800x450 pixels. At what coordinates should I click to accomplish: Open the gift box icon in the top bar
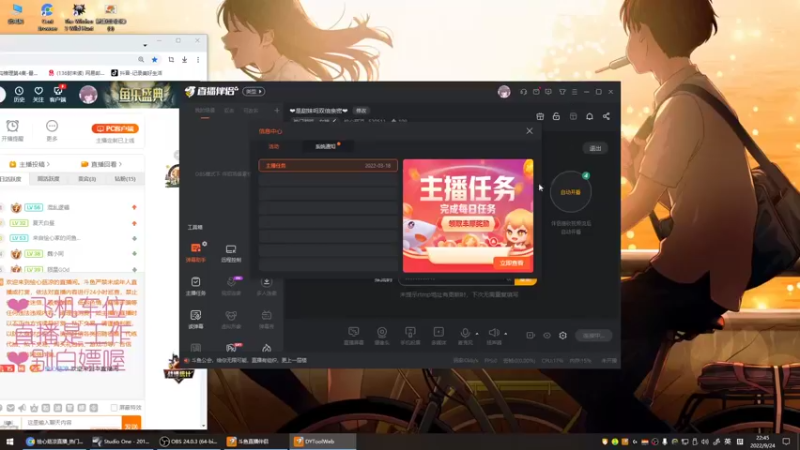pyautogui.click(x=540, y=116)
